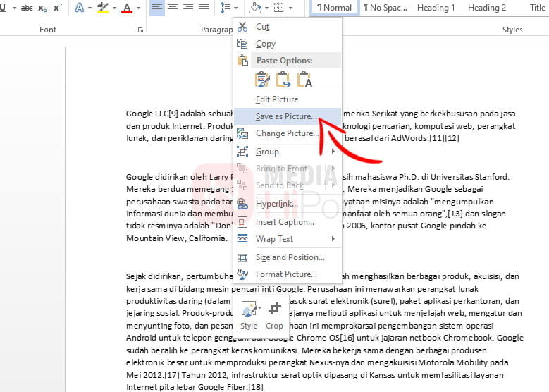Apply the No Spacing style

tap(385, 7)
